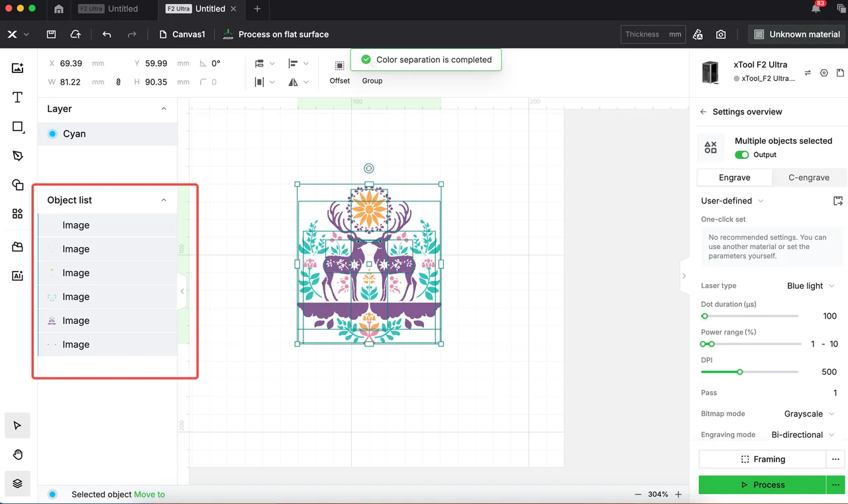
Task: Open the align left dropdown
Action: point(298,64)
